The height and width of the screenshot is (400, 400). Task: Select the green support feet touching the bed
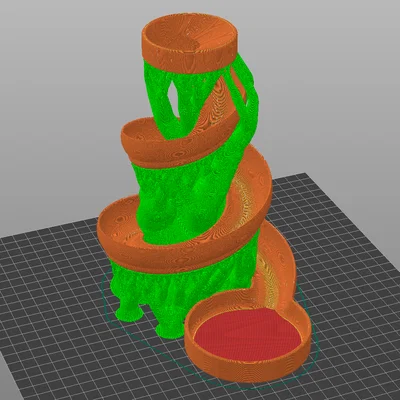tap(149, 319)
